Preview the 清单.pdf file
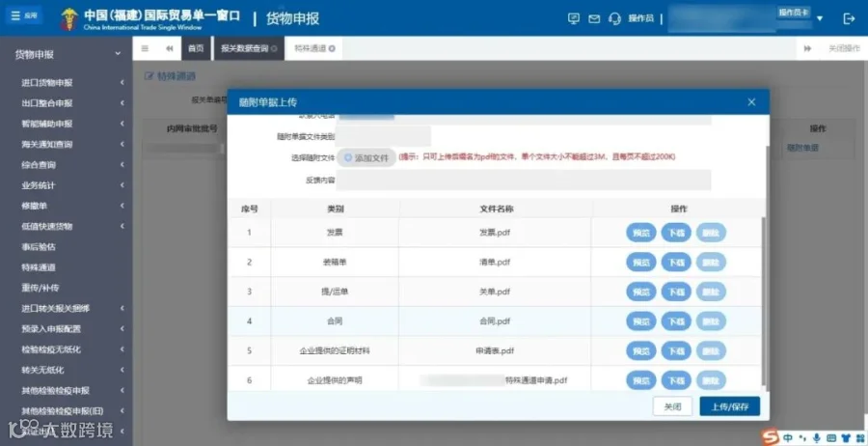The image size is (868, 446). point(641,262)
